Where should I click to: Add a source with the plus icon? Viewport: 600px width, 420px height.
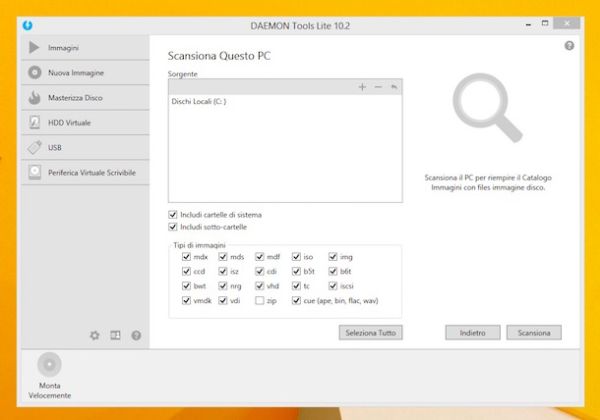[x=362, y=87]
